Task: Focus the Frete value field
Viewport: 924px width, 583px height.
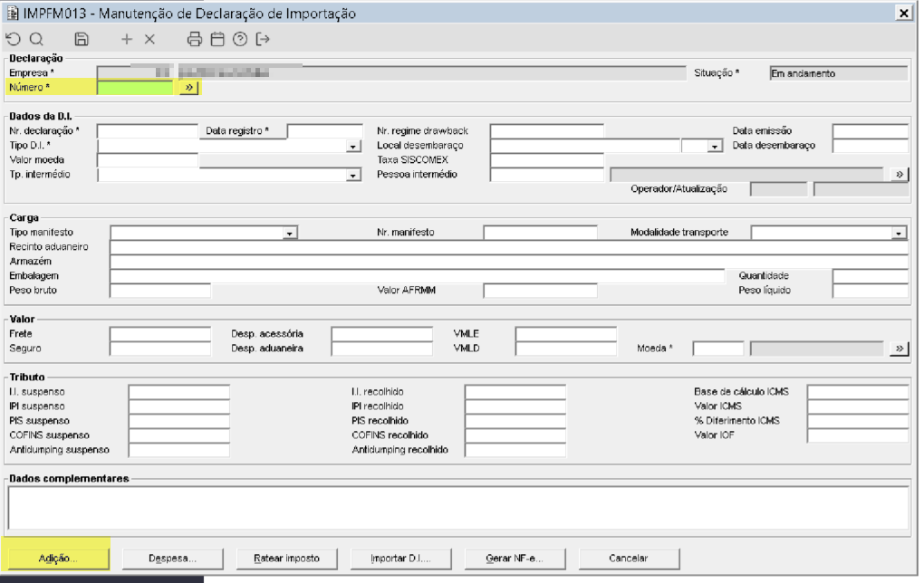Action: (160, 334)
